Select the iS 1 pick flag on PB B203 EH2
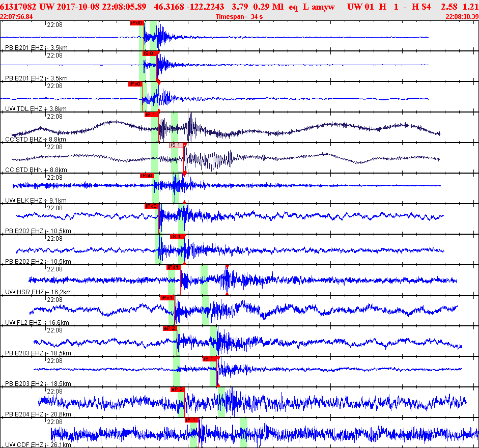The height and width of the screenshot is (448, 479). (210, 359)
